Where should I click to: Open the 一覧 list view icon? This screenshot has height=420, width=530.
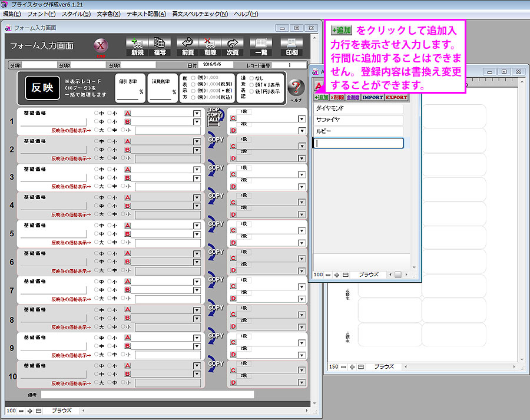click(260, 46)
